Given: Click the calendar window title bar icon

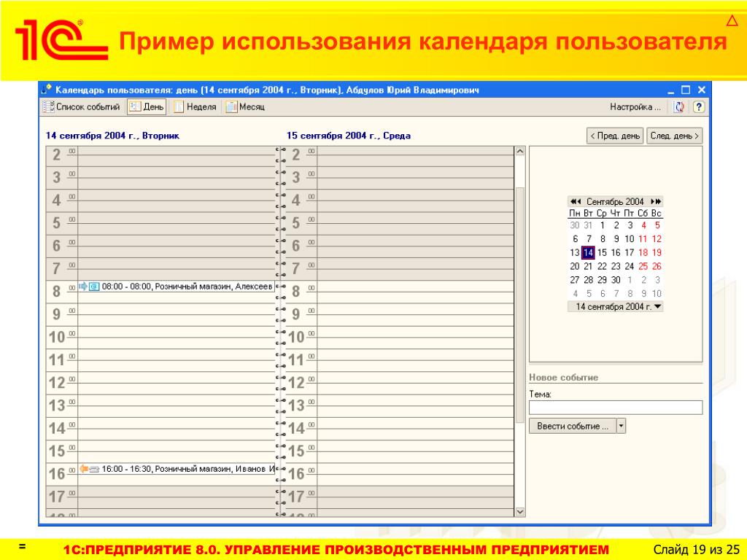Looking at the screenshot, I should pyautogui.click(x=46, y=90).
